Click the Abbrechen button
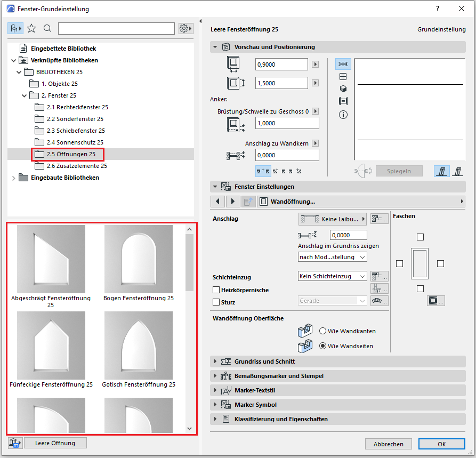The width and height of the screenshot is (476, 458). click(x=388, y=444)
